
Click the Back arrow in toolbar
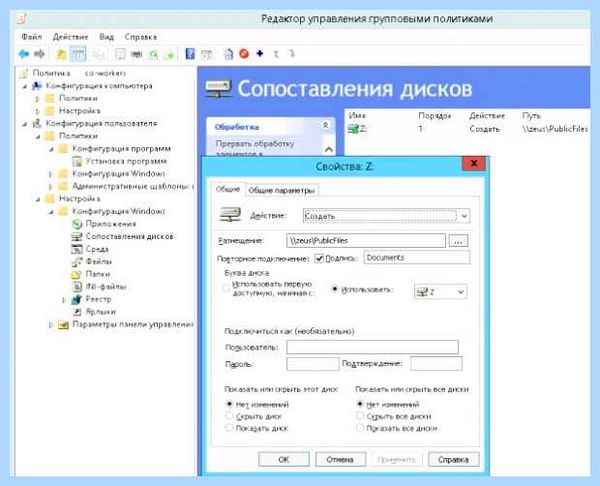(24, 54)
